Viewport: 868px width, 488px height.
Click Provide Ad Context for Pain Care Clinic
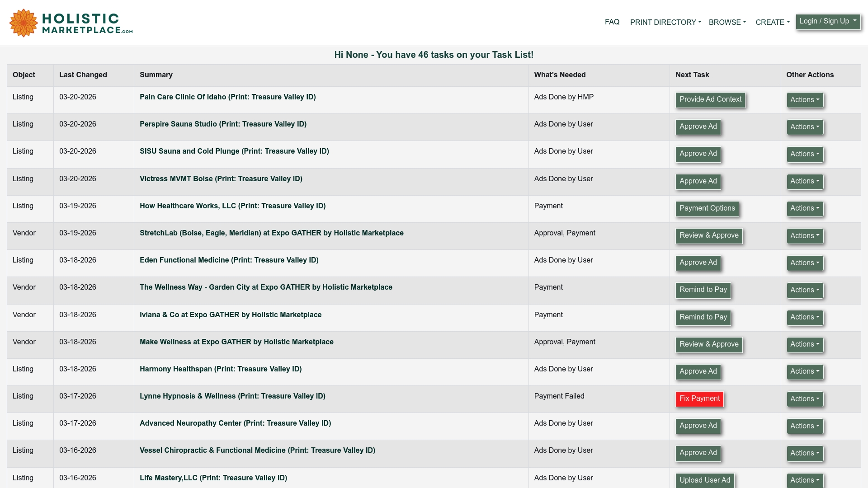[710, 99]
